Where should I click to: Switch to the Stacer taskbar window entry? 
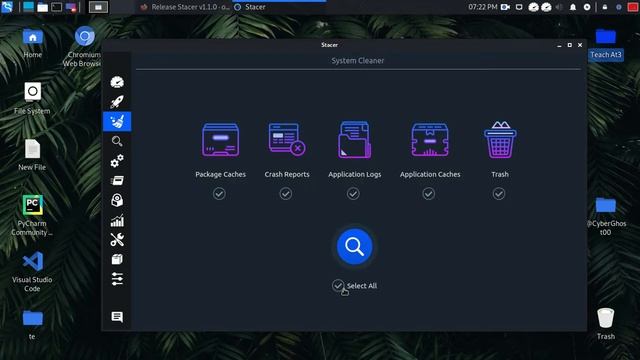coord(279,7)
